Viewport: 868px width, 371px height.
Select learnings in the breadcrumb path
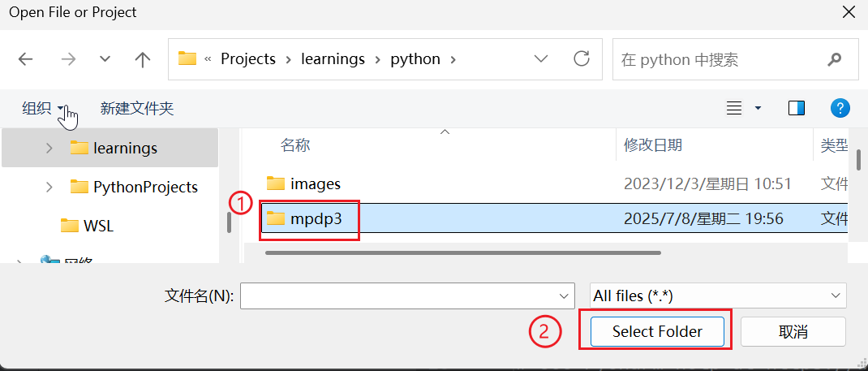coord(333,58)
